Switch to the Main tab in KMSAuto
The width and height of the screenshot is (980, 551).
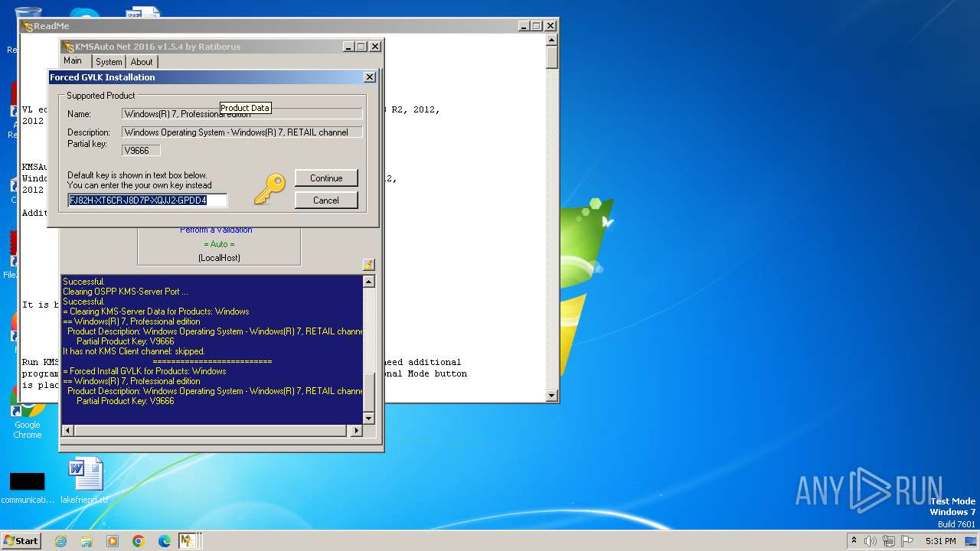73,61
